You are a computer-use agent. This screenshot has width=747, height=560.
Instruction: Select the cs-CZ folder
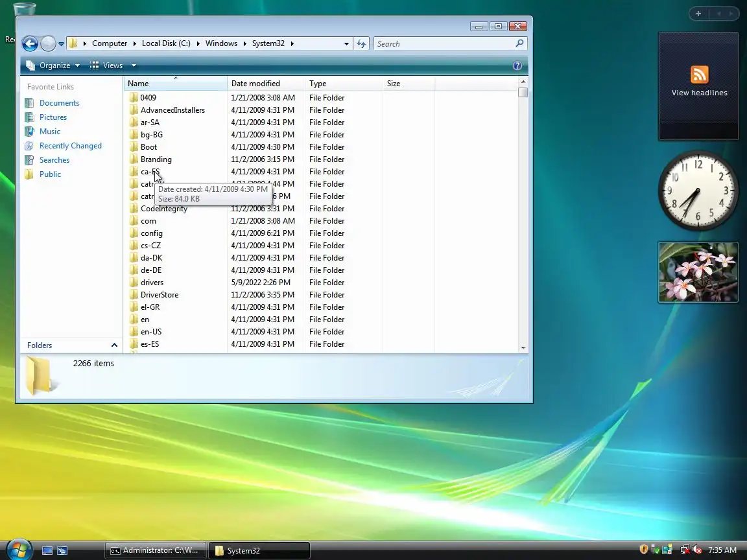coord(150,246)
